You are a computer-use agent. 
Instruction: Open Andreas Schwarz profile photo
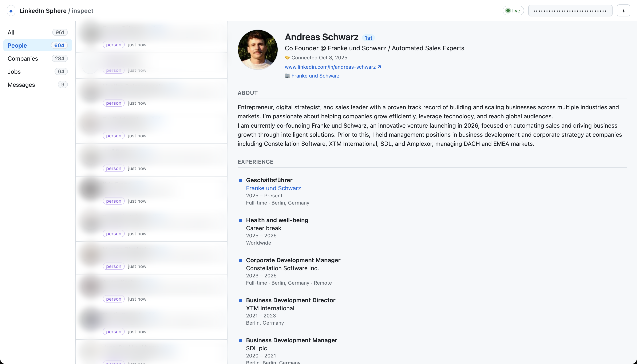tap(257, 50)
